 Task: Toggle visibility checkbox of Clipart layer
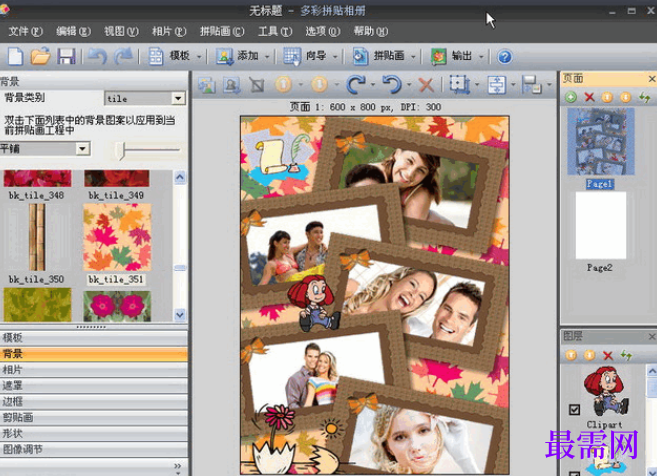(574, 409)
